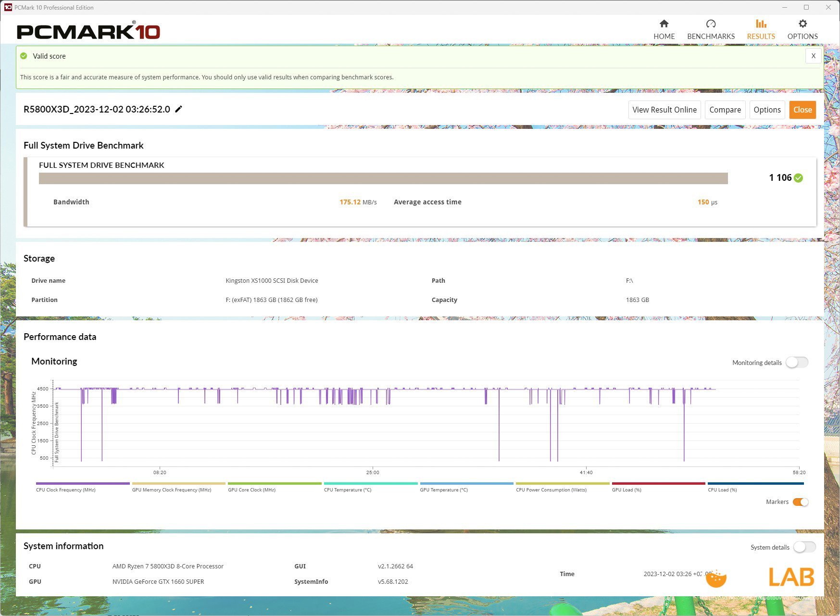Click the Home house icon
The image size is (840, 616).
coord(664,24)
